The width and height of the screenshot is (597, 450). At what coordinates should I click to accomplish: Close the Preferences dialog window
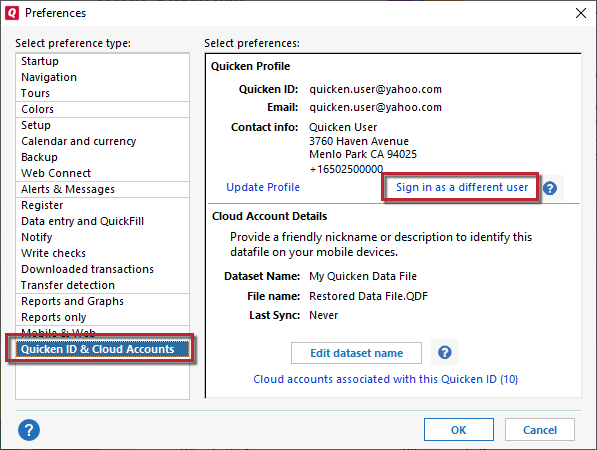point(581,13)
